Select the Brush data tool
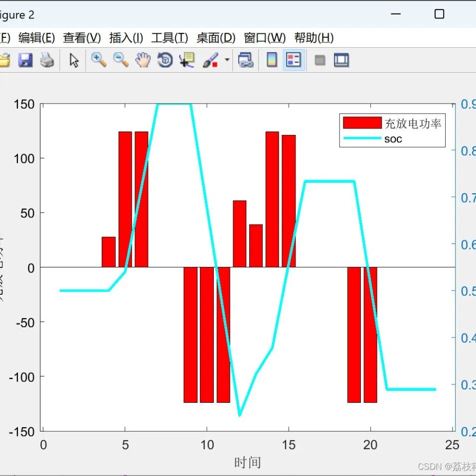The height and width of the screenshot is (476, 476). (210, 60)
